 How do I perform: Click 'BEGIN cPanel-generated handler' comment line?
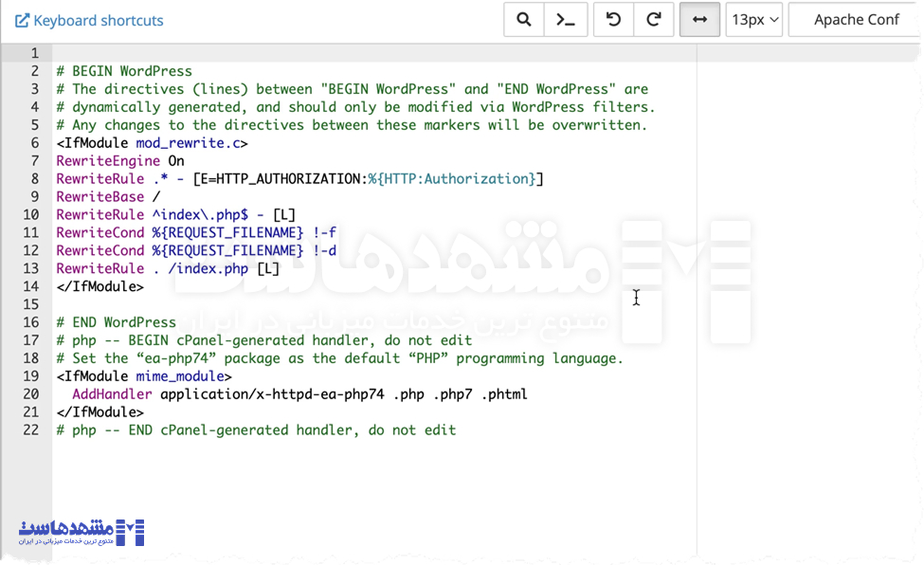tap(264, 340)
